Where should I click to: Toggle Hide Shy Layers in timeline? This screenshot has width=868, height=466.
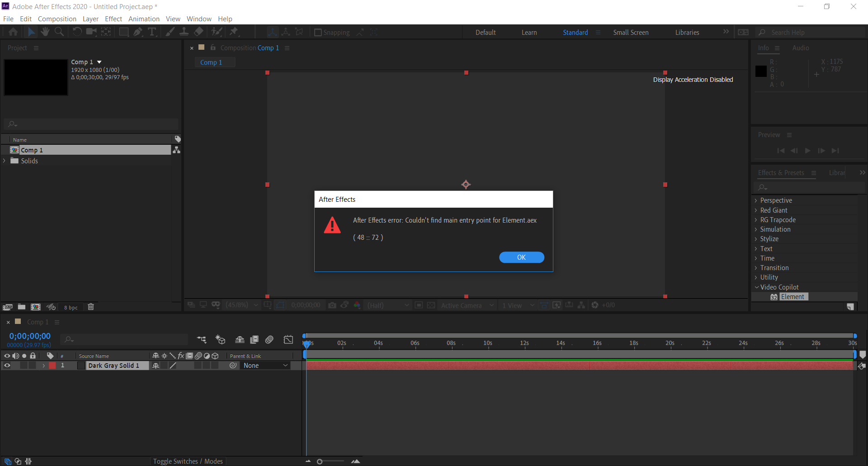coord(240,339)
